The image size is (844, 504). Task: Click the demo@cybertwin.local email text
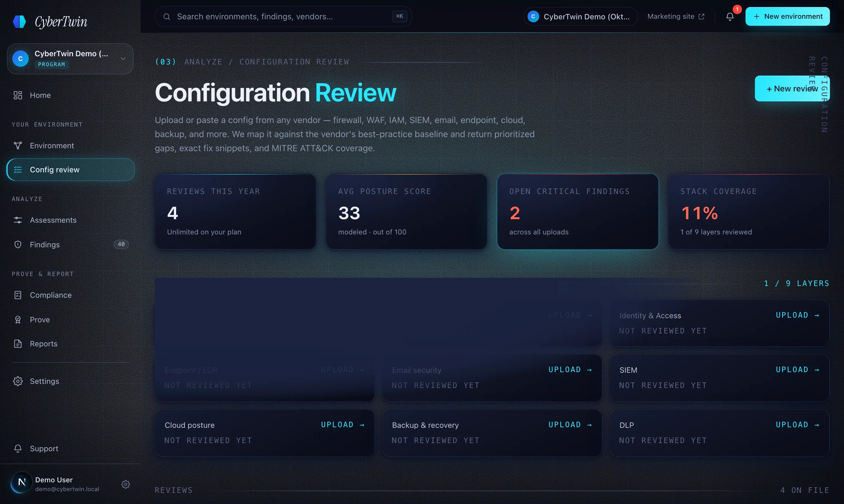[67, 489]
